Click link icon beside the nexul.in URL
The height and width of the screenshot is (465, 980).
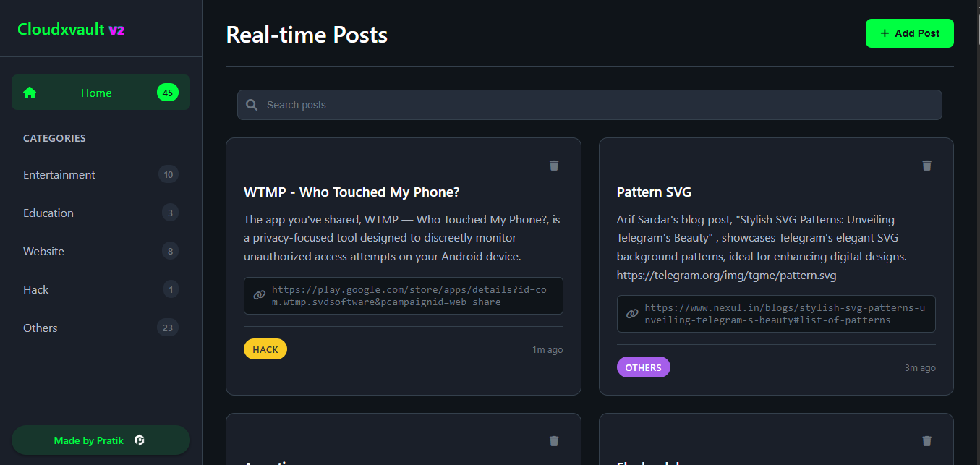click(632, 313)
